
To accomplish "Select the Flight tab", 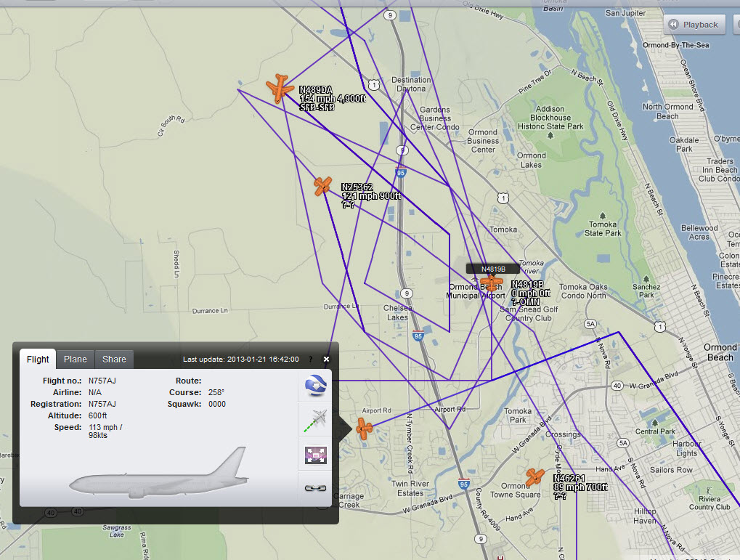I will [38, 359].
